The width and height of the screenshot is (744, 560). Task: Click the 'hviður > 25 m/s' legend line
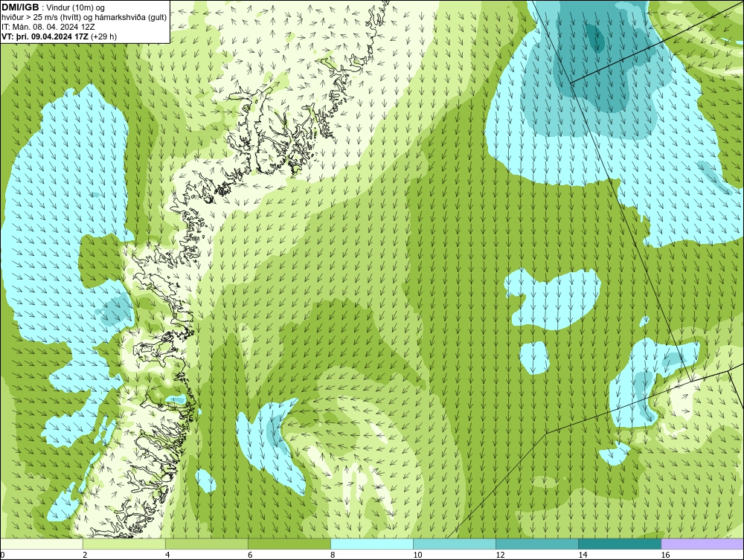[85, 18]
